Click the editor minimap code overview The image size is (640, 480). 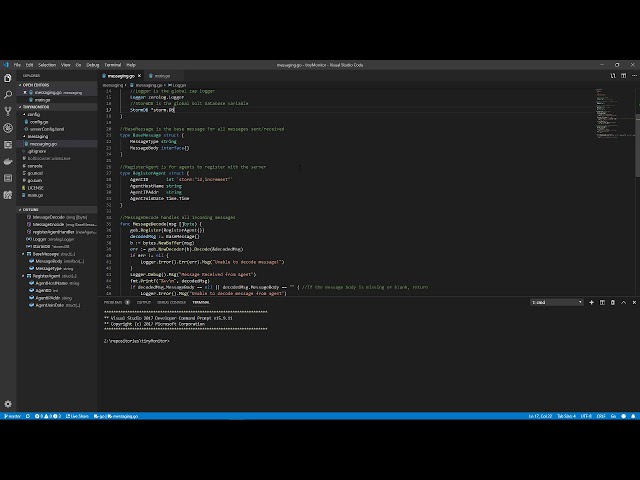[613, 113]
